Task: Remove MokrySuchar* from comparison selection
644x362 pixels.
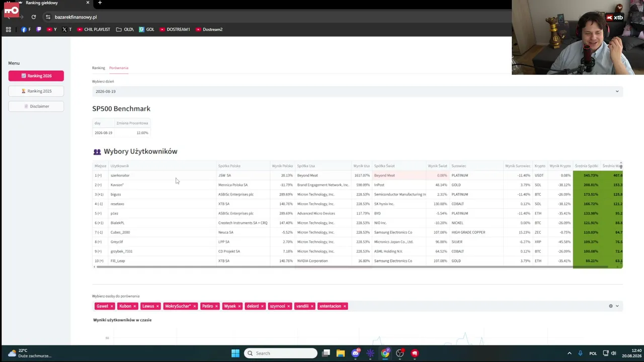Action: pos(194,306)
